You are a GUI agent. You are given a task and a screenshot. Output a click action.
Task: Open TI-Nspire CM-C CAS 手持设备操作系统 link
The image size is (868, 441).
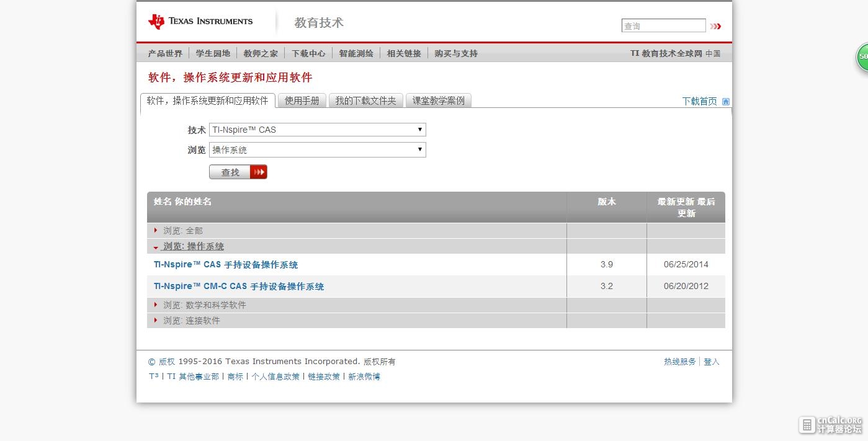point(239,287)
